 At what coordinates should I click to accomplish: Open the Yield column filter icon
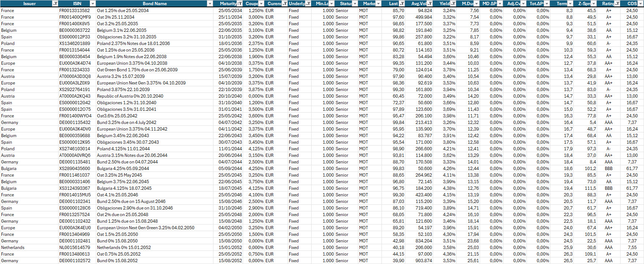tap(453, 4)
